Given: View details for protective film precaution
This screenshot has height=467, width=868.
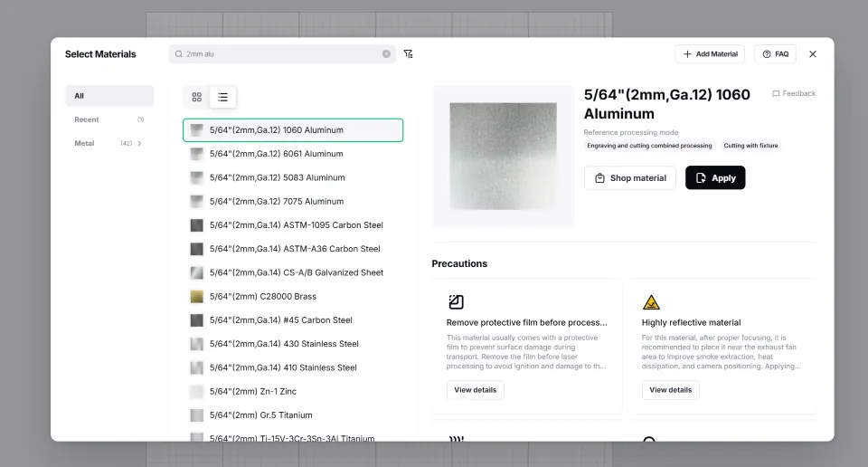Looking at the screenshot, I should coord(476,390).
